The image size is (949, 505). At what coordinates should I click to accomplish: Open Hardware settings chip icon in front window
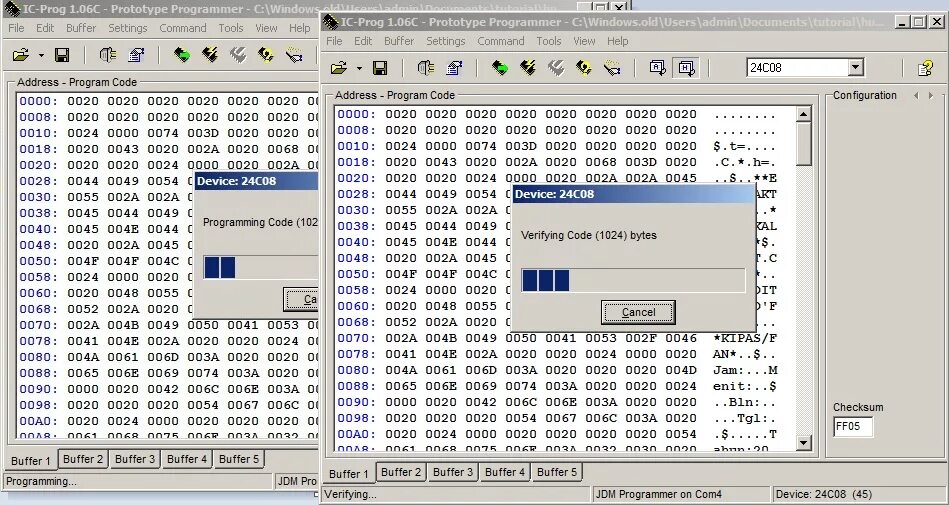tap(426, 68)
